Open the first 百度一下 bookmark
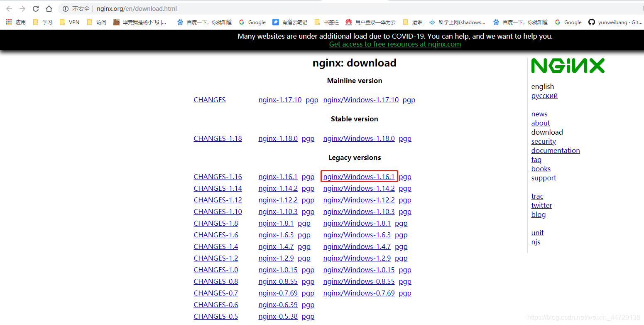 point(204,22)
